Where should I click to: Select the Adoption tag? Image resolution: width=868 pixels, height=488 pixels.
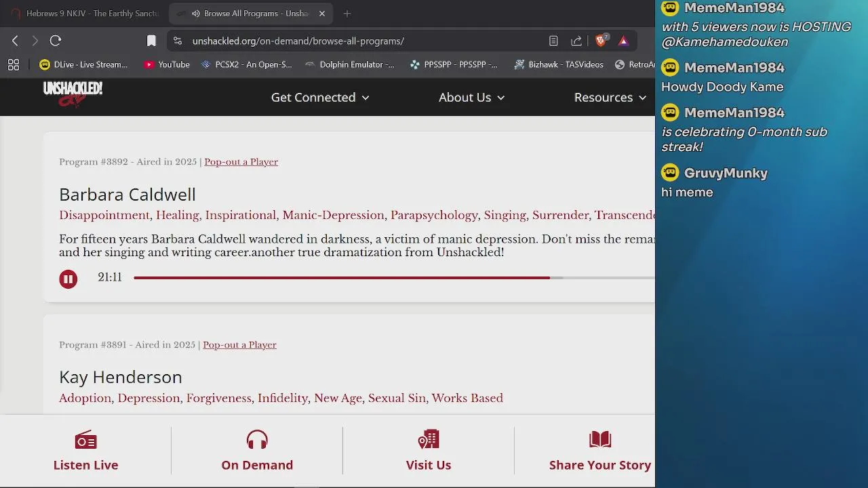coord(85,399)
